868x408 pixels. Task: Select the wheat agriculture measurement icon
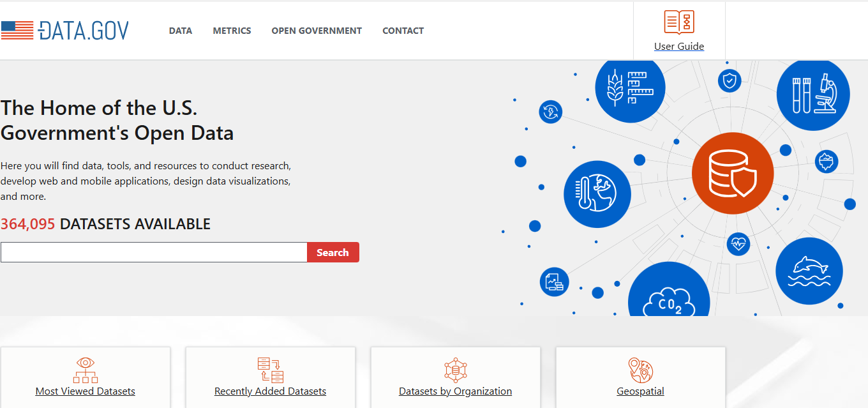(630, 87)
